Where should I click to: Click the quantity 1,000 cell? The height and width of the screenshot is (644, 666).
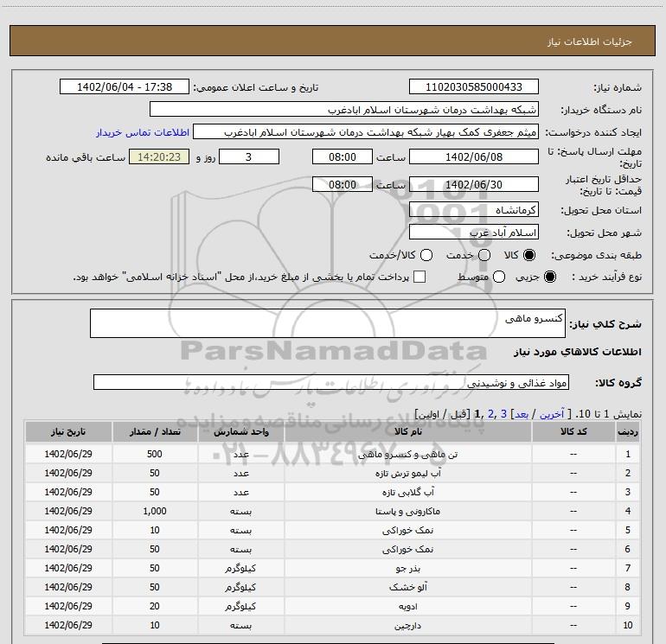coord(155,511)
